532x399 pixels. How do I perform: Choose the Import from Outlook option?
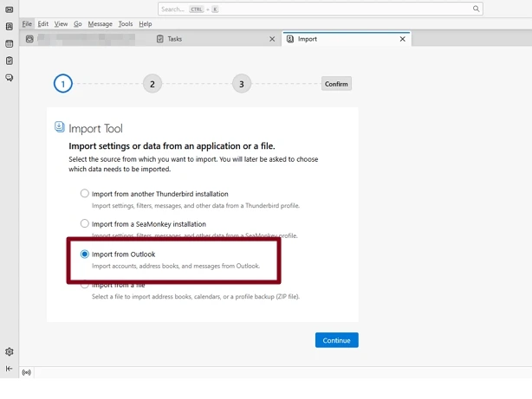85,254
